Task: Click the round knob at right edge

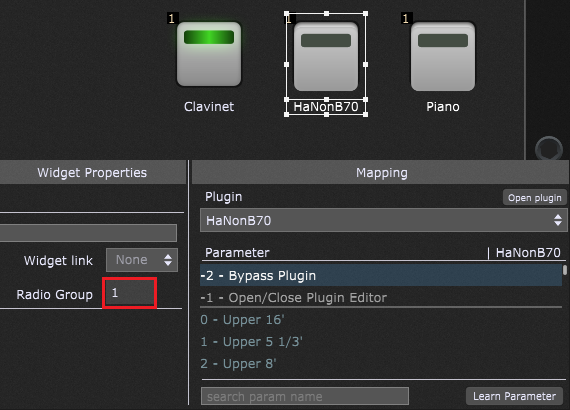Action: tap(549, 148)
